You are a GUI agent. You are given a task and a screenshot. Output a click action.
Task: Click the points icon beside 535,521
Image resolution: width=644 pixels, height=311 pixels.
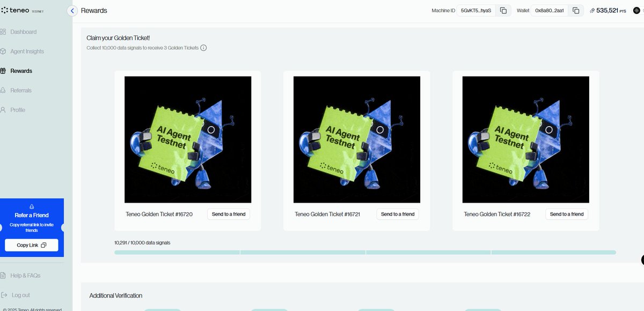point(592,11)
